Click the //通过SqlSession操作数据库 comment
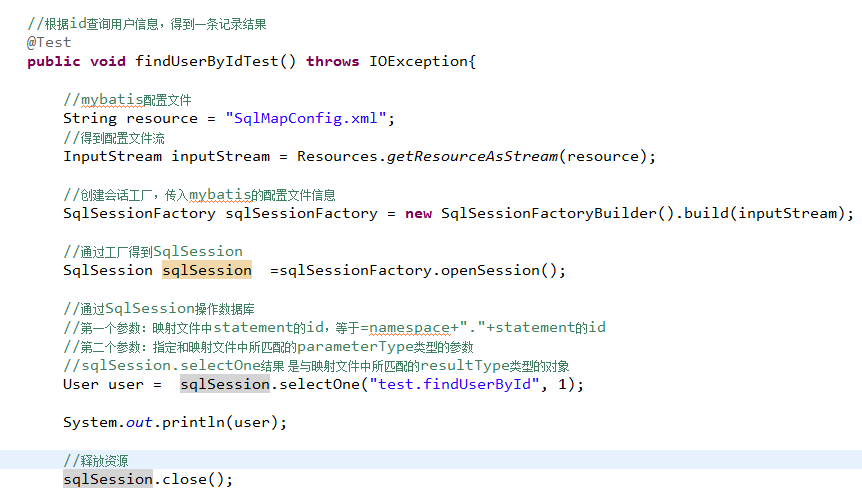 pyautogui.click(x=158, y=308)
